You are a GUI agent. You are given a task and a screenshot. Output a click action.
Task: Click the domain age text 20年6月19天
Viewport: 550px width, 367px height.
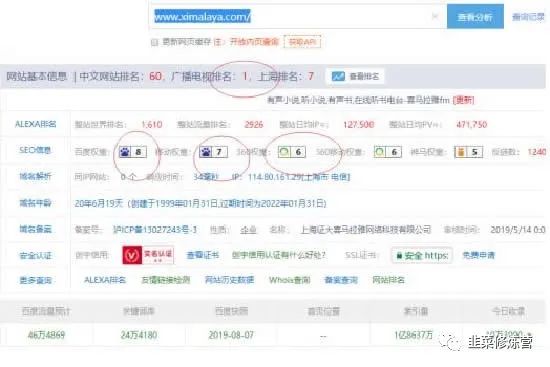(x=99, y=203)
